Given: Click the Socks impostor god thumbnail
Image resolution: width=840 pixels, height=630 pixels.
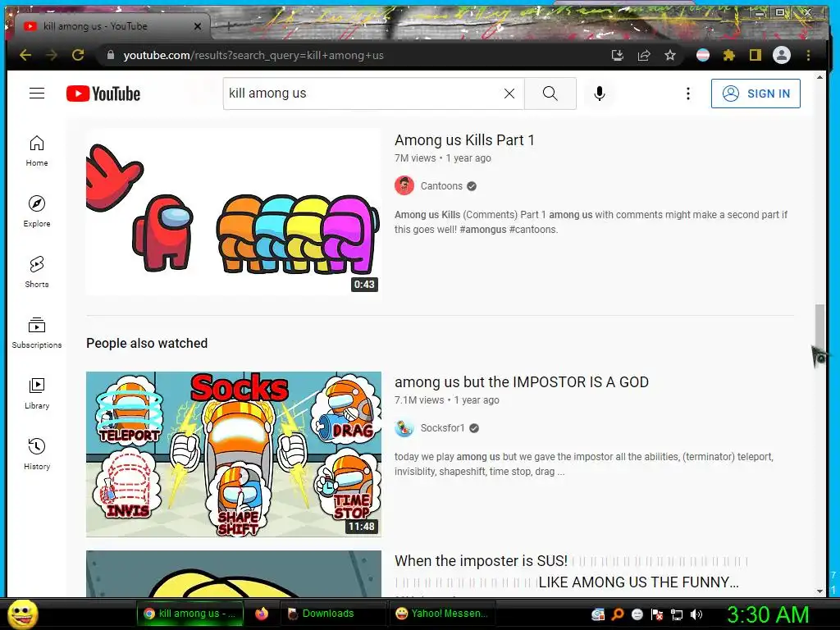Looking at the screenshot, I should [234, 454].
